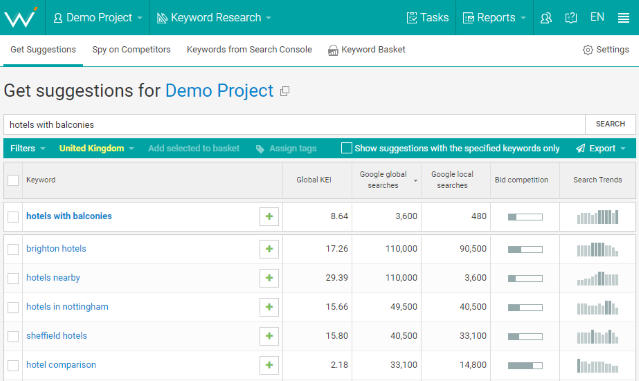Click bid competition bar for hotels with balconies
The image size is (639, 381).
[525, 217]
